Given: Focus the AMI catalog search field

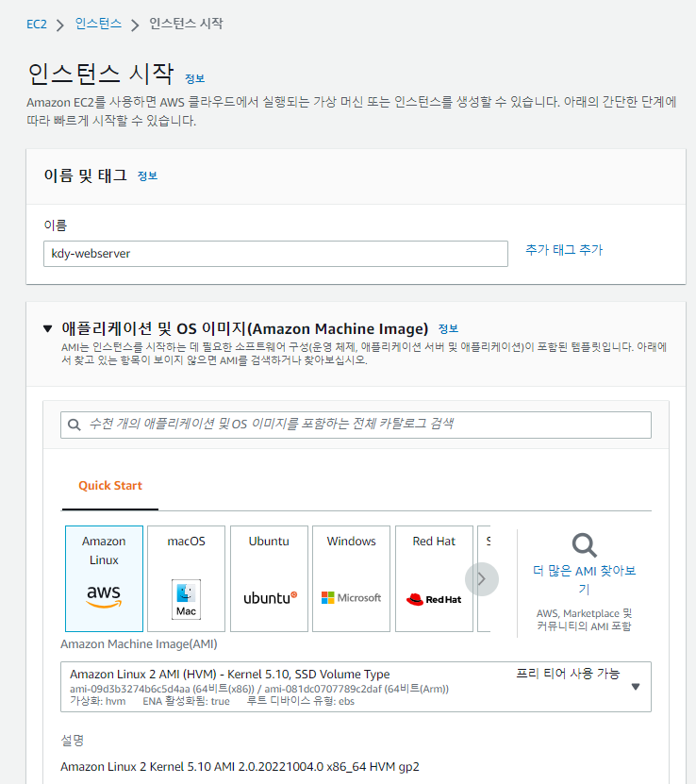Looking at the screenshot, I should 356,425.
